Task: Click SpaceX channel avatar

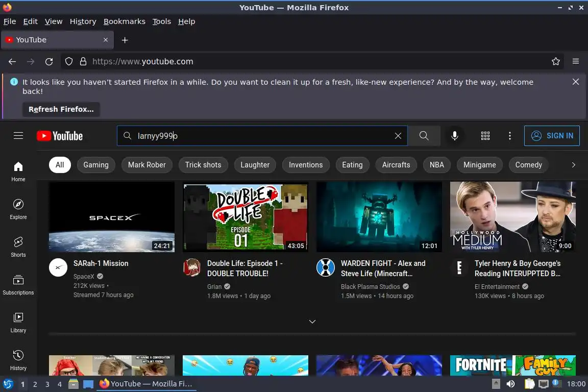Action: click(x=58, y=267)
